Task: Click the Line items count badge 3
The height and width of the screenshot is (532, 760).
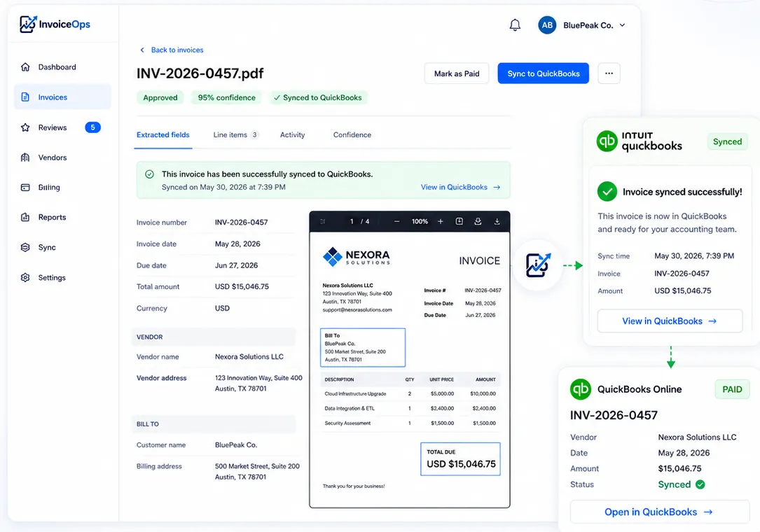Action: click(254, 134)
